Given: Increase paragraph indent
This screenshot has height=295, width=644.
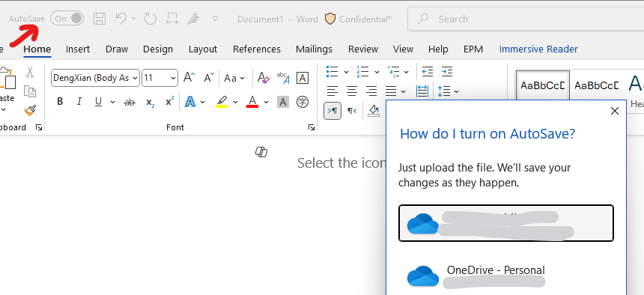Looking at the screenshot, I should click(x=447, y=71).
